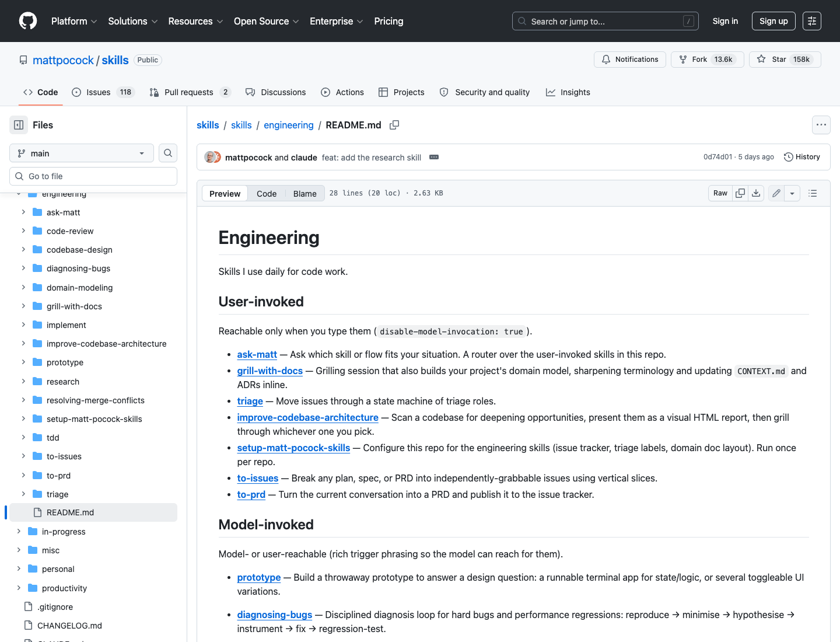Switch to the Pull requests tab
This screenshot has height=642, width=840.
click(190, 92)
